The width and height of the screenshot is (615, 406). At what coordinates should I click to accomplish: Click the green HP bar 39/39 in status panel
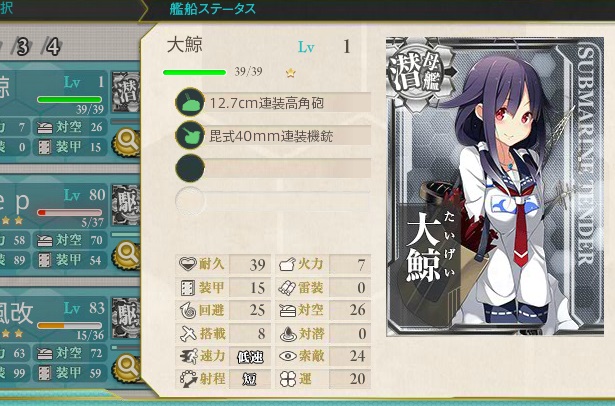click(x=195, y=72)
